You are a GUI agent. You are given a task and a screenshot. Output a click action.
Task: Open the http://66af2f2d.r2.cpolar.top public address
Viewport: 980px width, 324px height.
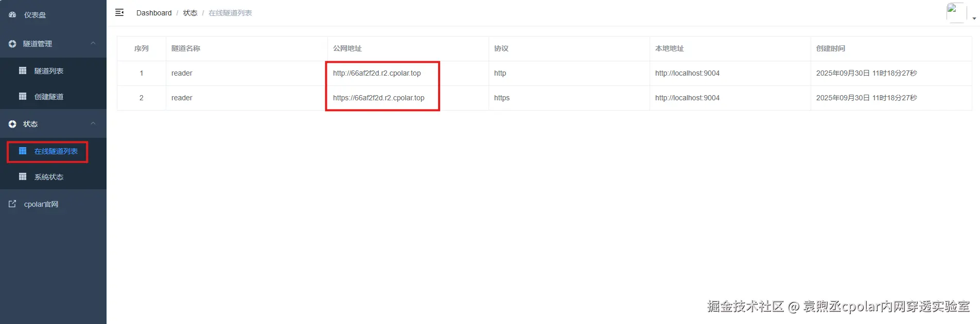[x=377, y=73]
